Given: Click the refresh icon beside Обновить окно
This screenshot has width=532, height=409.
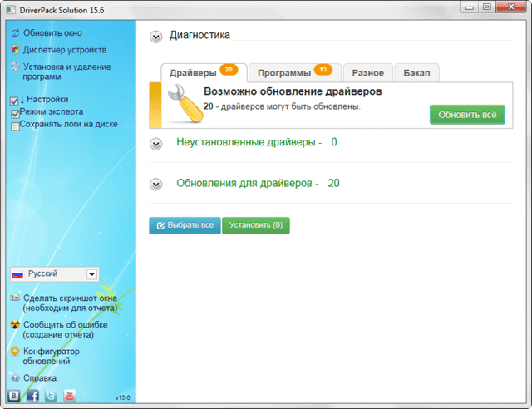Looking at the screenshot, I should pyautogui.click(x=15, y=33).
